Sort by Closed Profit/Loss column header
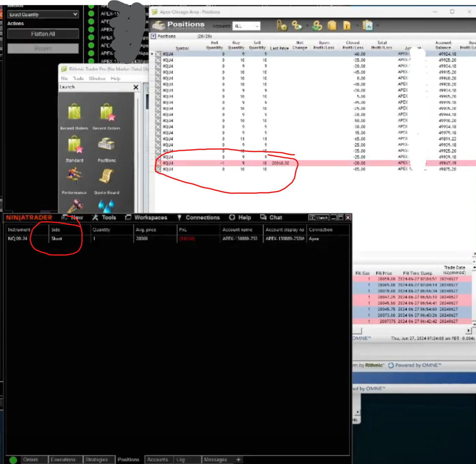 (353, 45)
